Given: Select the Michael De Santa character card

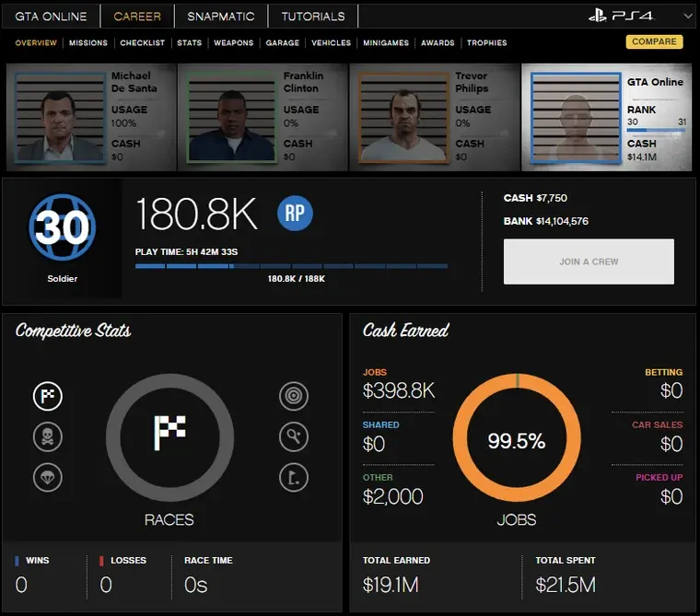Looking at the screenshot, I should pyautogui.click(x=90, y=117).
